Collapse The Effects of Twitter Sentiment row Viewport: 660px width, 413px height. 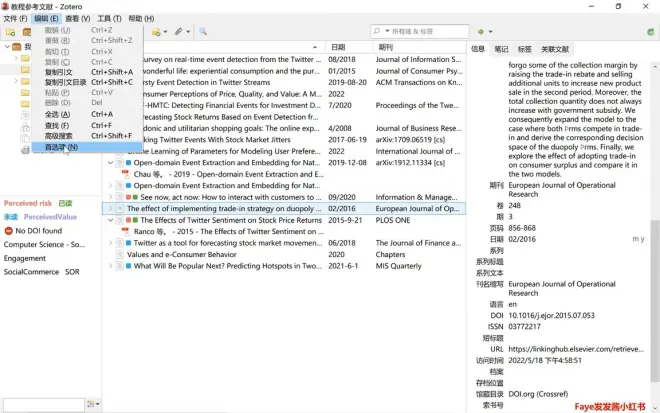point(110,220)
